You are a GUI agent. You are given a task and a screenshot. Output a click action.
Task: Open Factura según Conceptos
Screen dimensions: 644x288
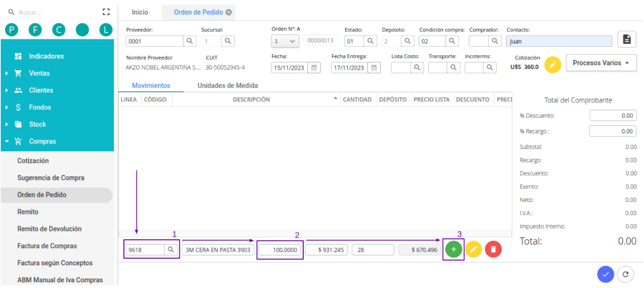[55, 263]
